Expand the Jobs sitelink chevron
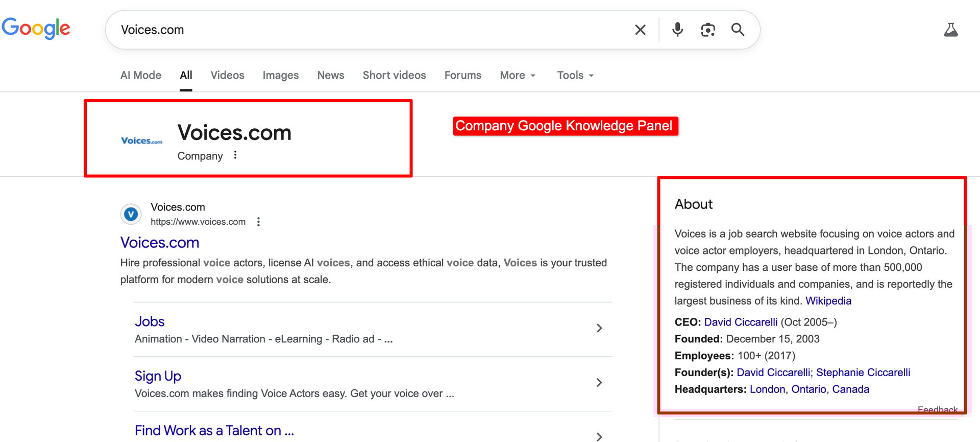Viewport: 980px width, 442px height. [599, 328]
